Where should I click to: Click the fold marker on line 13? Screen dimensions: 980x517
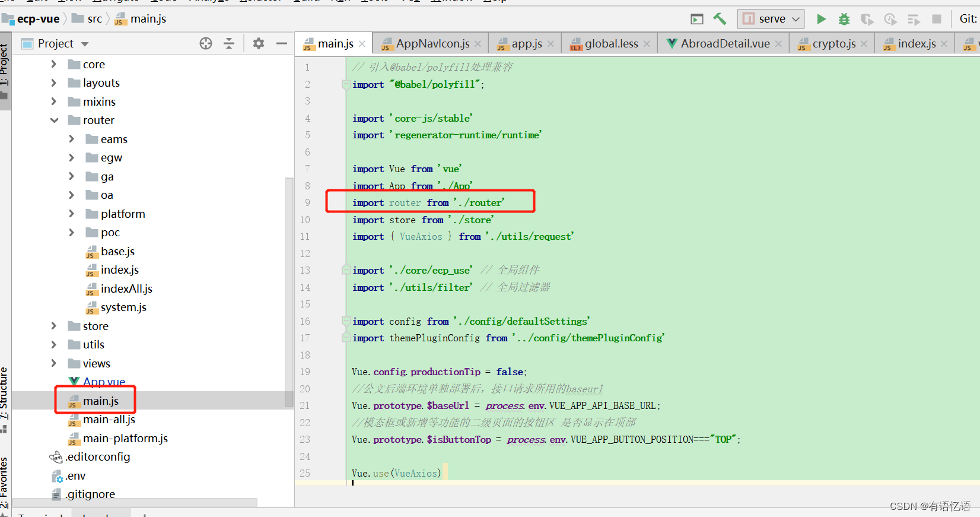point(345,271)
